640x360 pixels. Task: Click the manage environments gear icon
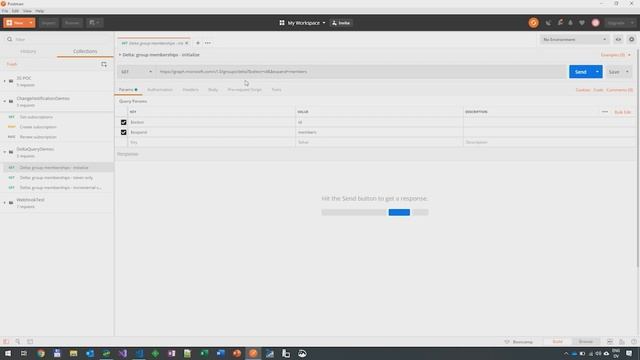pyautogui.click(x=631, y=40)
